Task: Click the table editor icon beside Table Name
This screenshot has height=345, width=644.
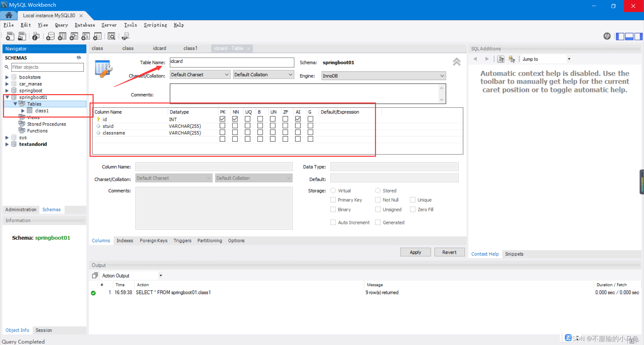Action: pos(104,69)
